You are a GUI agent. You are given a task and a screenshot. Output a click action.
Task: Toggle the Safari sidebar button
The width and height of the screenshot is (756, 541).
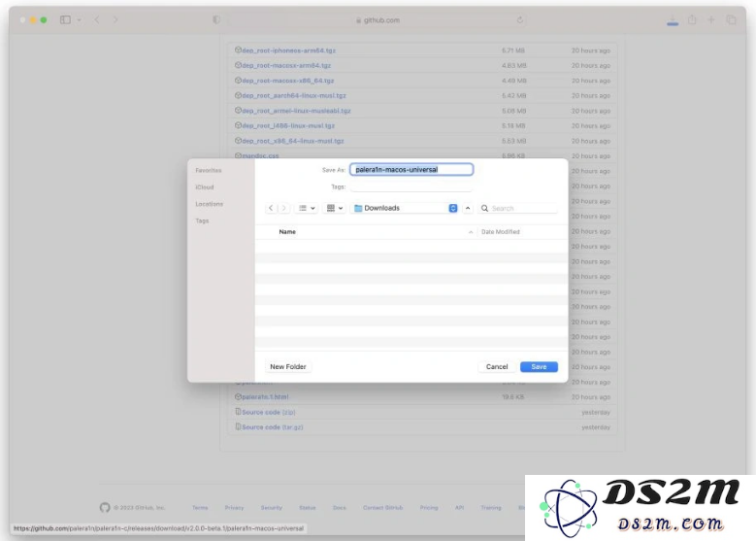[65, 19]
